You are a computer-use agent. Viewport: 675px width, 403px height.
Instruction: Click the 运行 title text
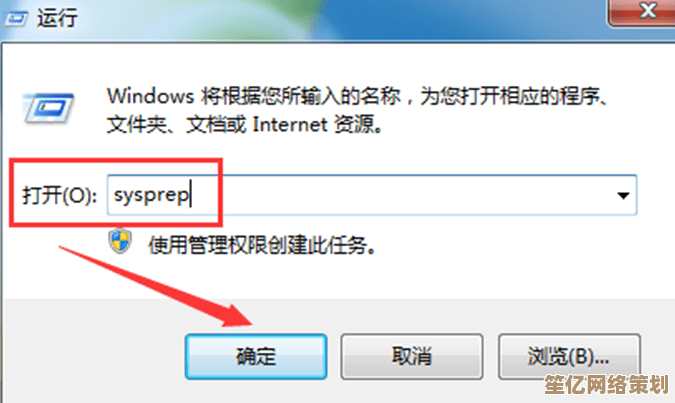(57, 19)
